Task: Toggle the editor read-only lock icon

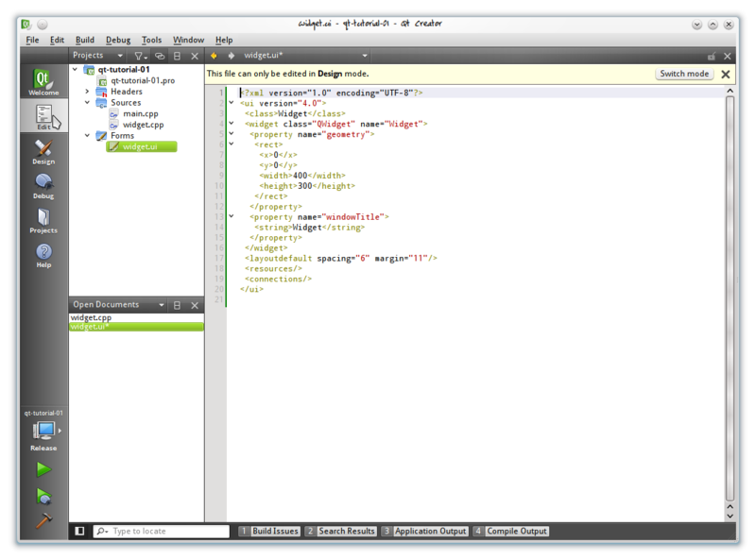Action: click(x=712, y=56)
